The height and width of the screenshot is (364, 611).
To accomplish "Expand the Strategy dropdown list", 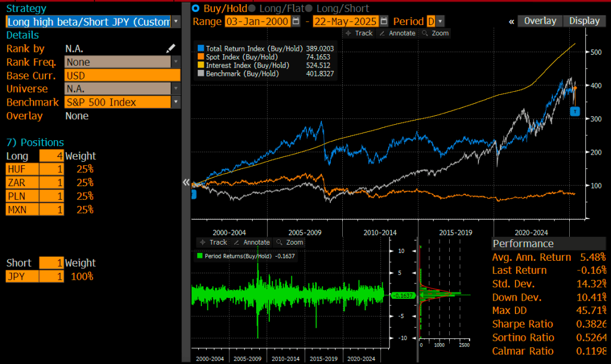I will tap(176, 21).
